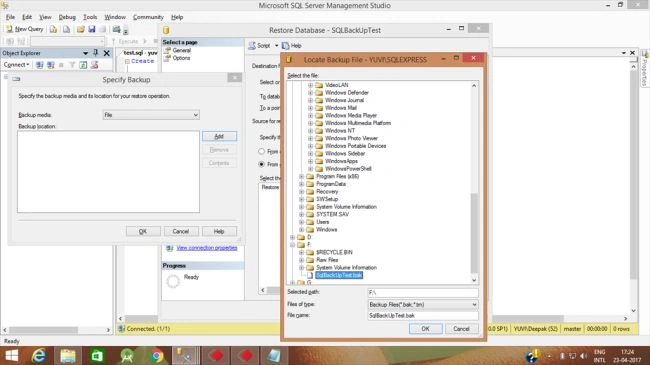Pin the Object Explorer panel
The image size is (650, 365).
(x=96, y=53)
